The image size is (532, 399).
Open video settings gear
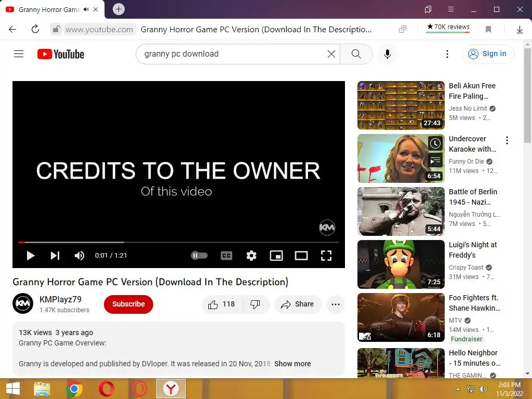pyautogui.click(x=251, y=256)
